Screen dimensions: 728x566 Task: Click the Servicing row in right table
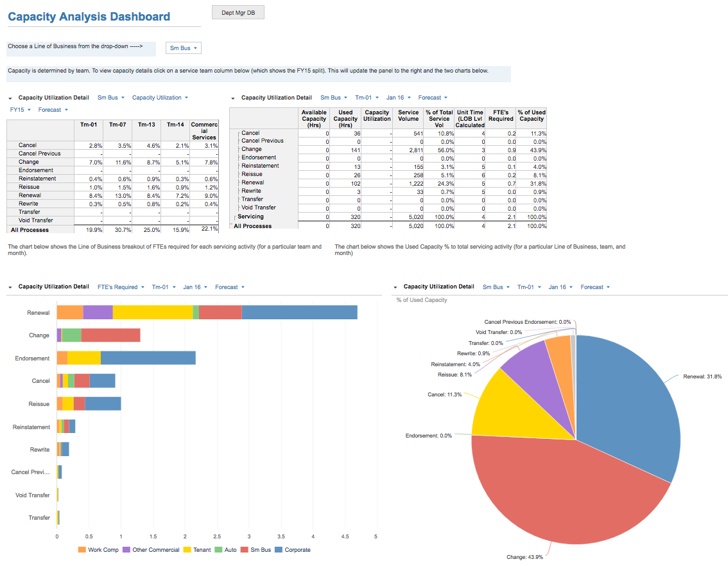point(251,217)
